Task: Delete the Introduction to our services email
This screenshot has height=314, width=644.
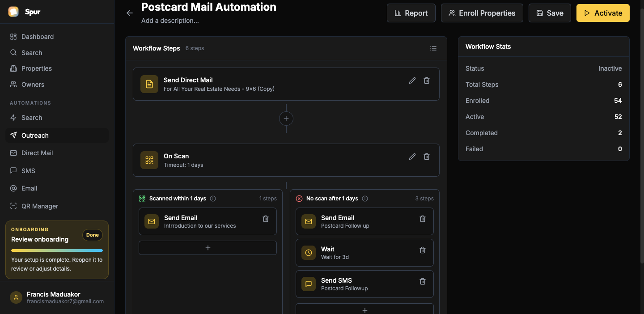Action: (266, 219)
